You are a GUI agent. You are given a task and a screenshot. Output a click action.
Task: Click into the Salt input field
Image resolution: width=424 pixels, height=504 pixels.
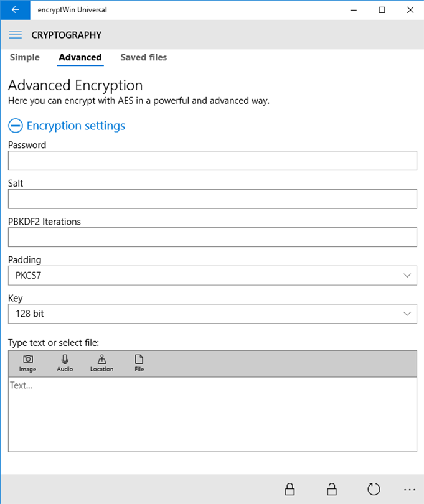click(212, 199)
